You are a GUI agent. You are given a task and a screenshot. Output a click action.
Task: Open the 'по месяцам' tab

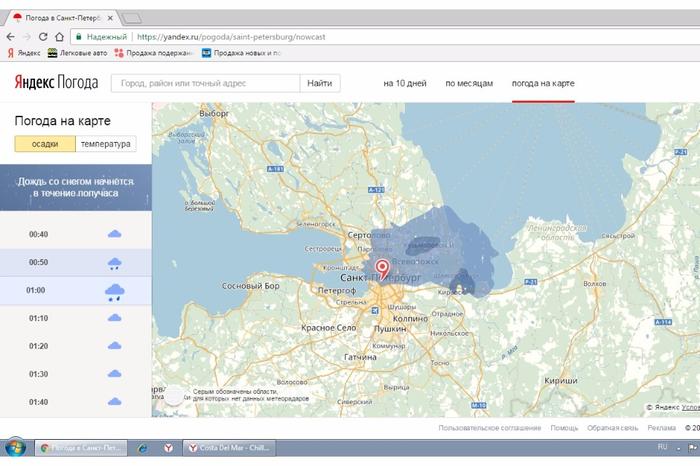(x=469, y=83)
